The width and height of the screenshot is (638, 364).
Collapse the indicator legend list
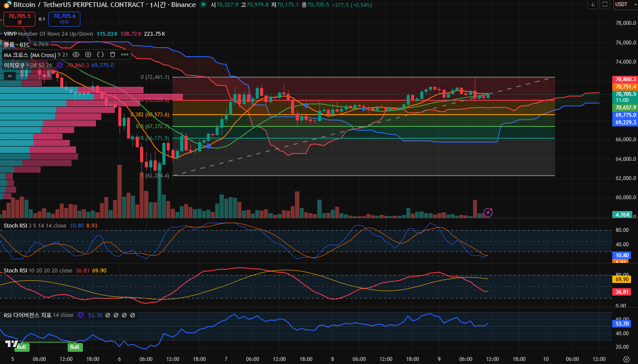tap(10, 76)
